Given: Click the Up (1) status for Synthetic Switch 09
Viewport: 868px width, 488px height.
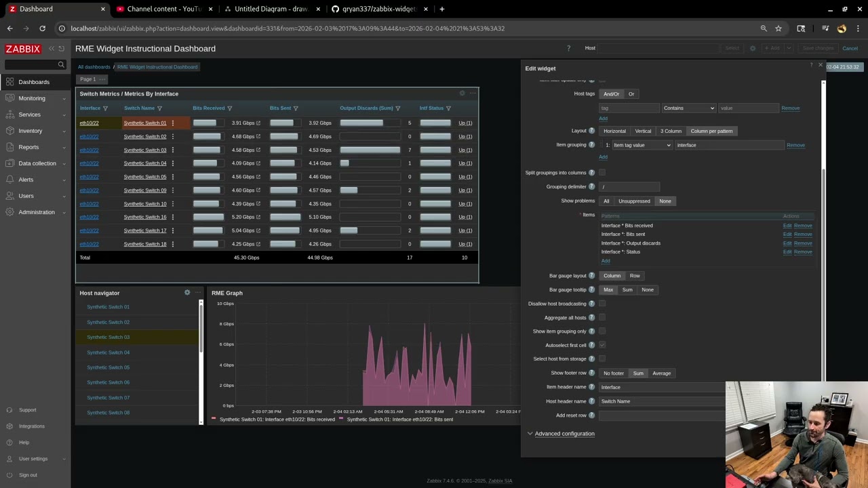Looking at the screenshot, I should (x=465, y=190).
